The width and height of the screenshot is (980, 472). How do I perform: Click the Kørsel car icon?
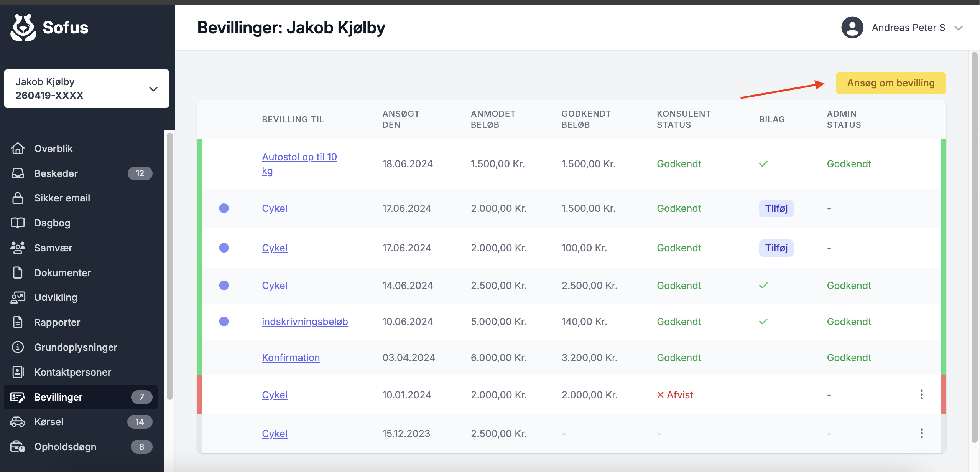click(18, 422)
